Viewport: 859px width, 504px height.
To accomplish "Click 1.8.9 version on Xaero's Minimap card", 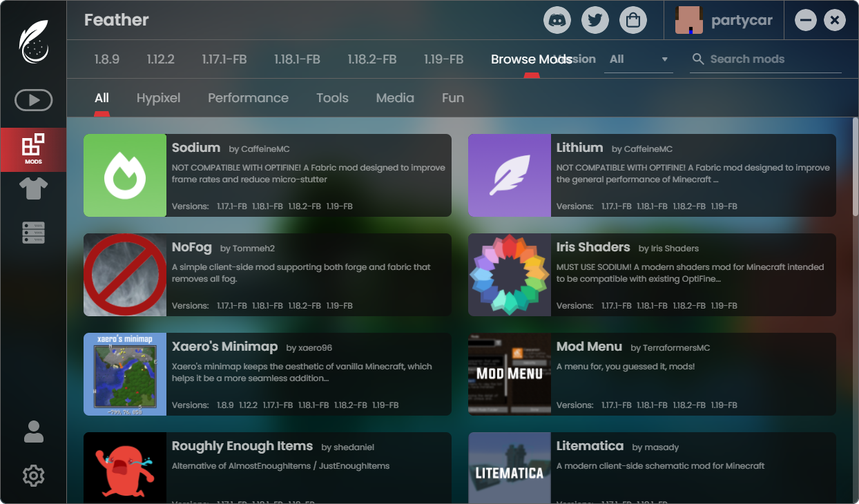I will click(x=225, y=405).
